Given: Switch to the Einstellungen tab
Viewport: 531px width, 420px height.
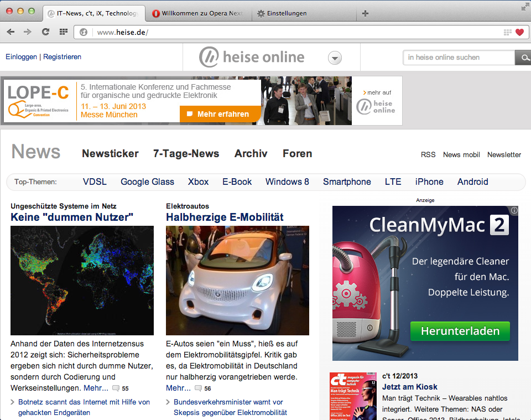Looking at the screenshot, I should pos(304,13).
